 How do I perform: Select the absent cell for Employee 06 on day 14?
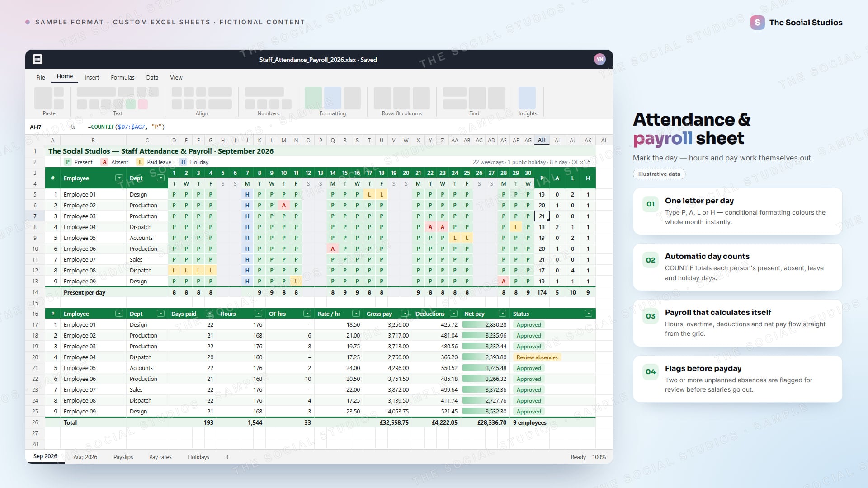(333, 249)
